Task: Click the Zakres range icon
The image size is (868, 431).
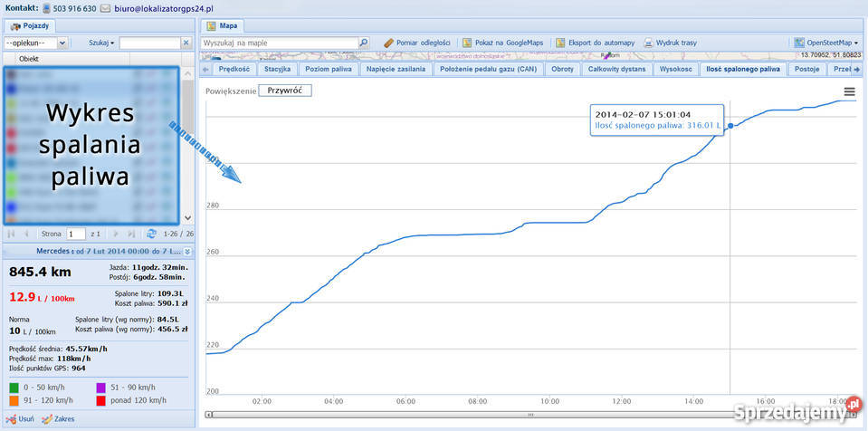Action: [x=48, y=419]
